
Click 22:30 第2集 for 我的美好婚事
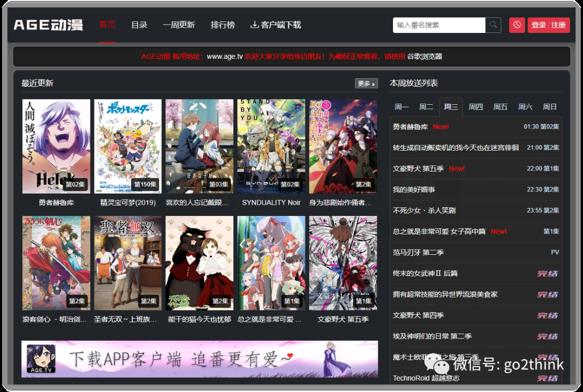click(543, 190)
